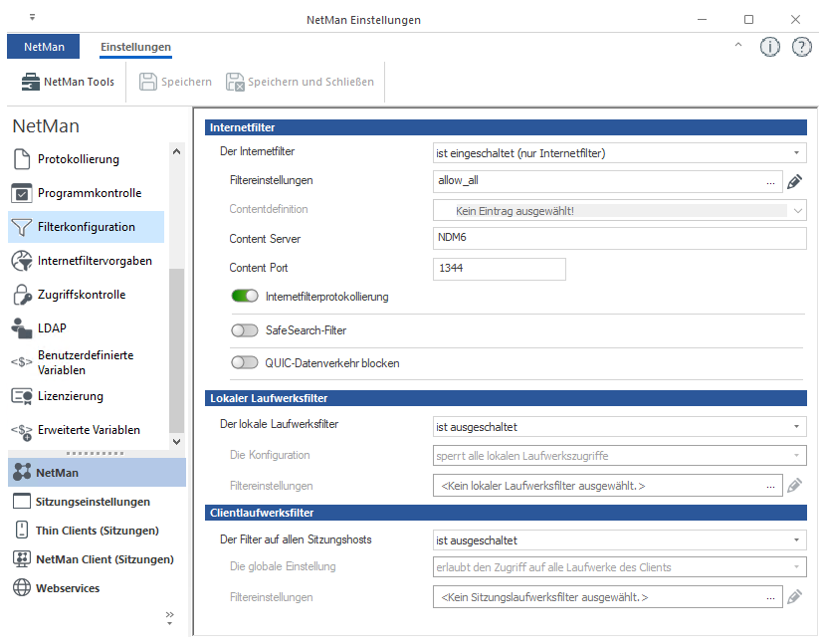Open Zugriffskontrolle settings

(x=87, y=295)
